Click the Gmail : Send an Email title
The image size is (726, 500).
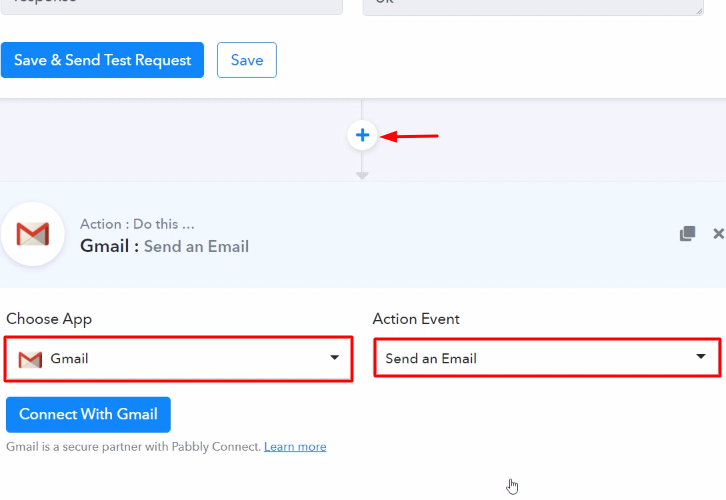164,246
